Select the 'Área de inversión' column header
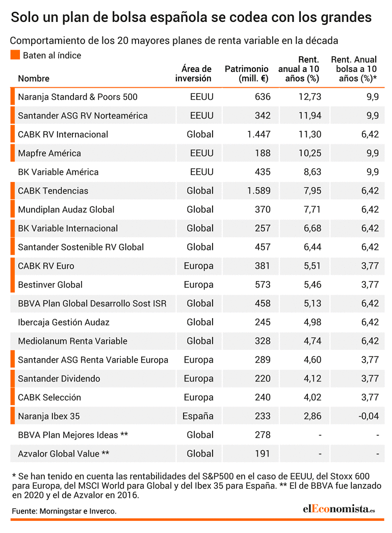392x533 pixels. point(193,74)
